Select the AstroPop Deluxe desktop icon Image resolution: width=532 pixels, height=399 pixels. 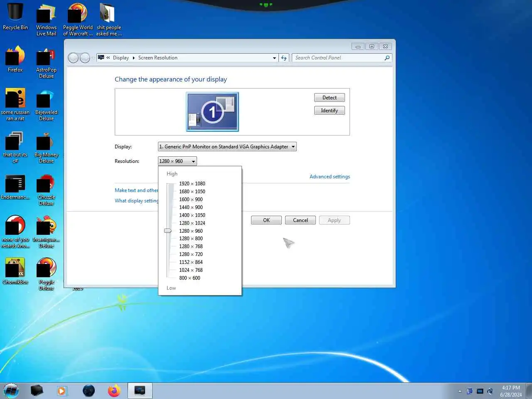[x=46, y=63]
